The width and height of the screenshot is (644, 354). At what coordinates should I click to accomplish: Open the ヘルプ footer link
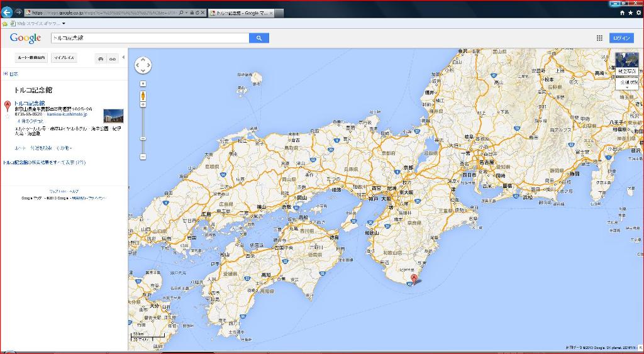click(74, 192)
